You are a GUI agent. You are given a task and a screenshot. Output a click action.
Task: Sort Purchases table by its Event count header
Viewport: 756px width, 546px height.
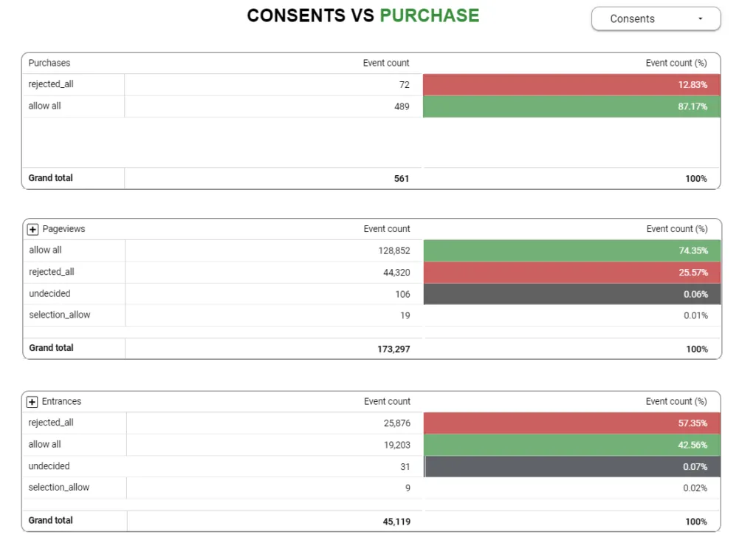click(385, 64)
